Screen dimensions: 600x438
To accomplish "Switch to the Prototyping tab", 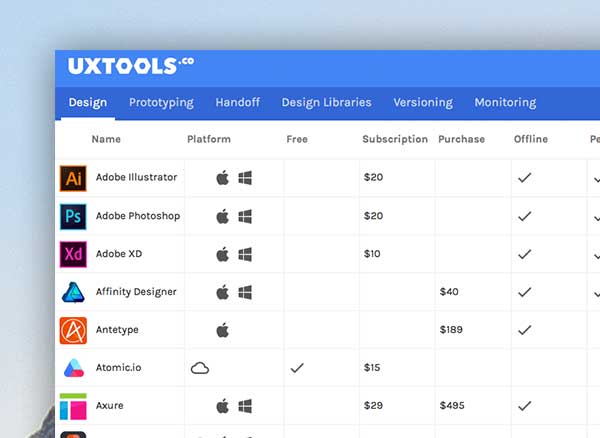I will click(161, 103).
